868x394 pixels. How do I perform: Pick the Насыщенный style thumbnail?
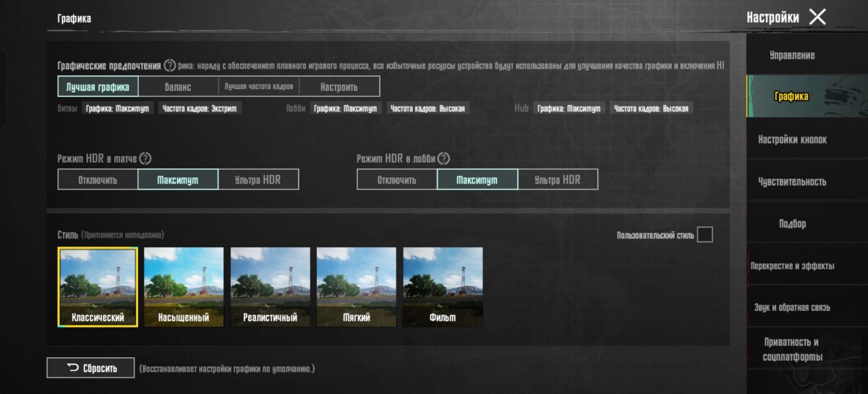pos(184,287)
